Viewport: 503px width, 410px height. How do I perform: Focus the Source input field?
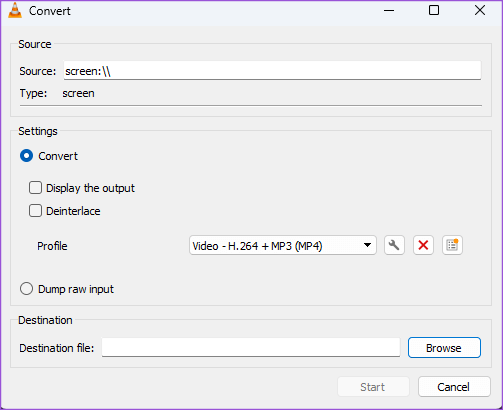[x=272, y=70]
